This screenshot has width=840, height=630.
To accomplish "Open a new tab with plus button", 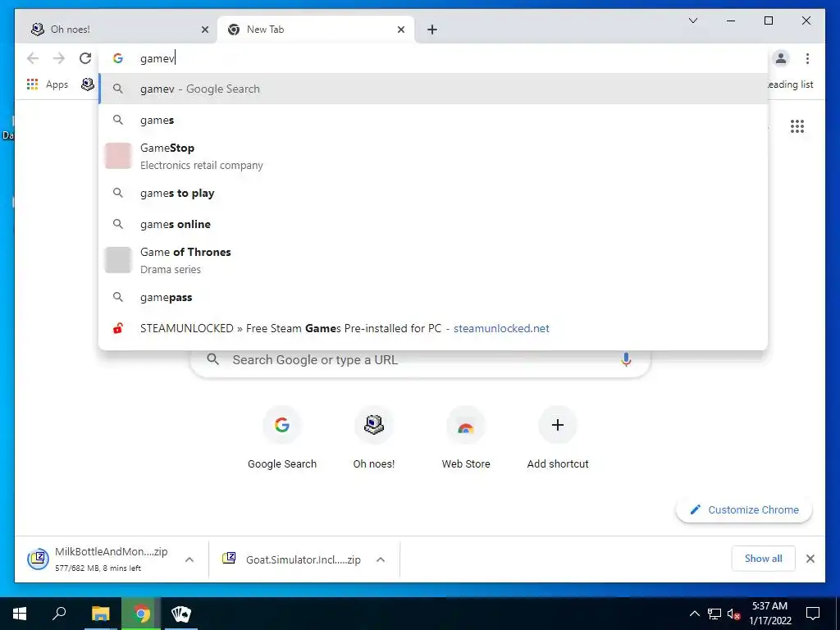I will pyautogui.click(x=432, y=30).
